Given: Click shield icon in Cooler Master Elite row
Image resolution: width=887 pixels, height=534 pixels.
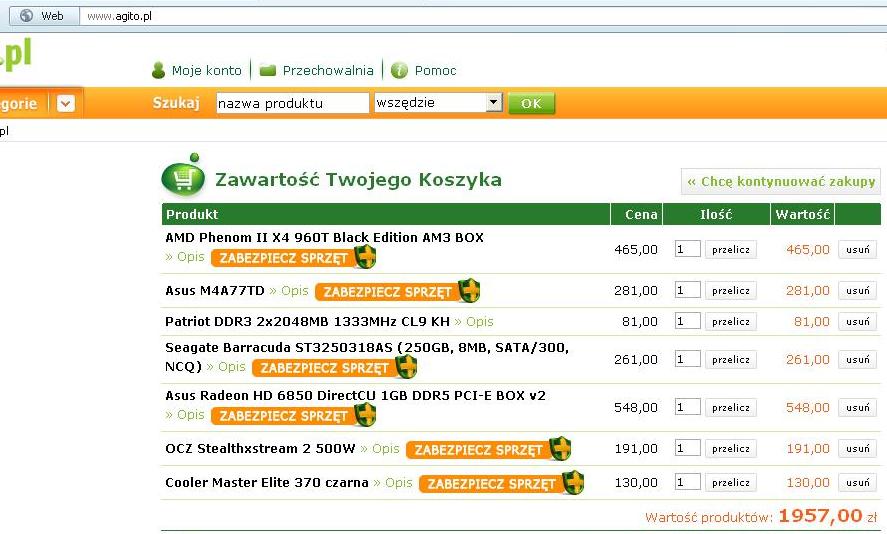Looking at the screenshot, I should pyautogui.click(x=573, y=483).
